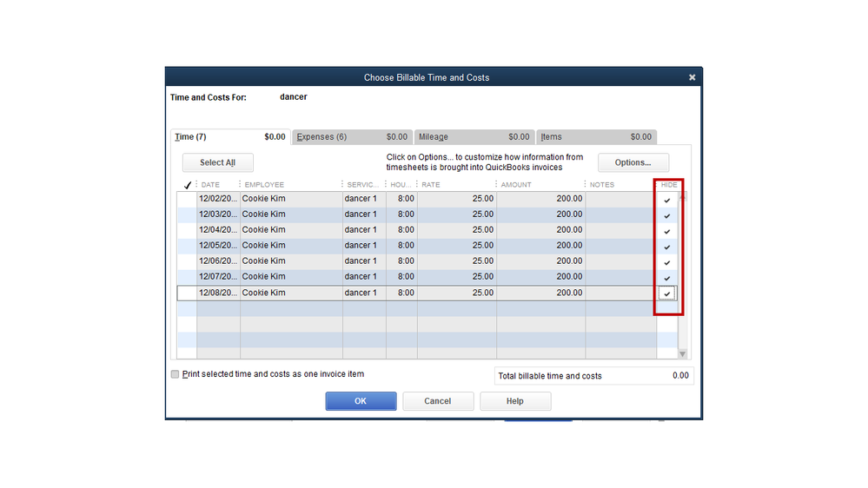The height and width of the screenshot is (488, 868).
Task: Click the AMOUNT column header
Action: pos(516,185)
